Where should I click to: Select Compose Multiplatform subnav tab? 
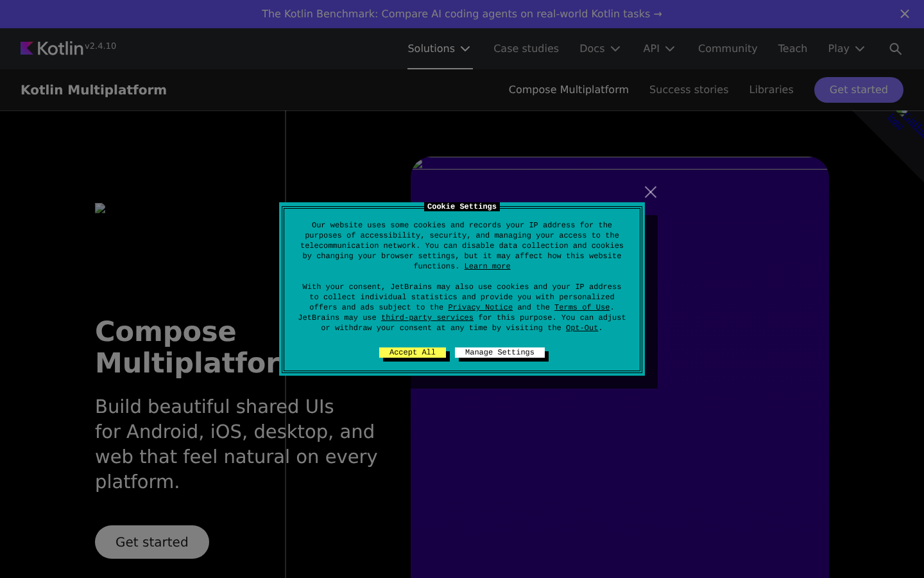(569, 90)
